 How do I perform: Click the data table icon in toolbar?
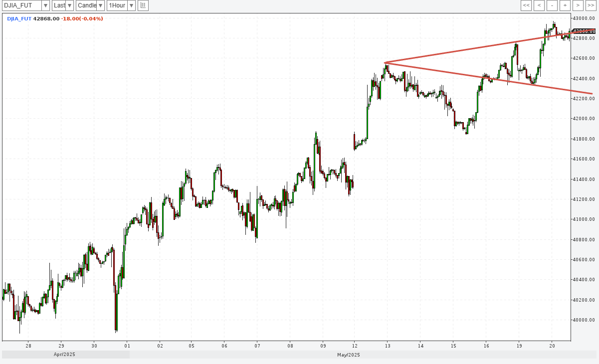tap(143, 5)
